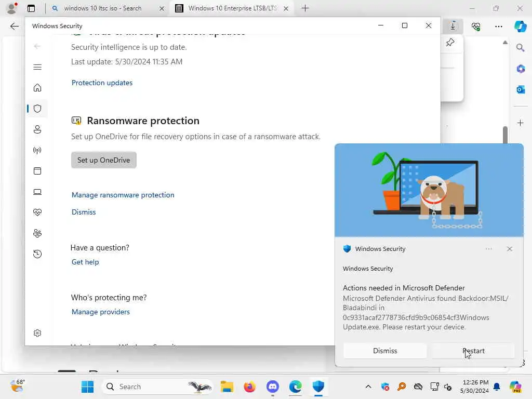Click the back arrow in Windows Security
Viewport: 532px width, 399px height.
[x=37, y=46]
